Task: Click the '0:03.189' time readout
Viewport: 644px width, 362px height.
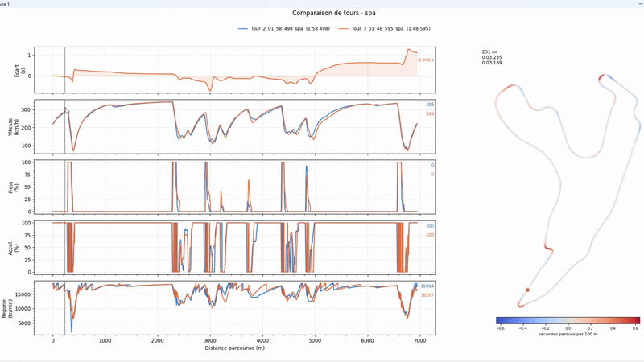Action: tap(492, 63)
